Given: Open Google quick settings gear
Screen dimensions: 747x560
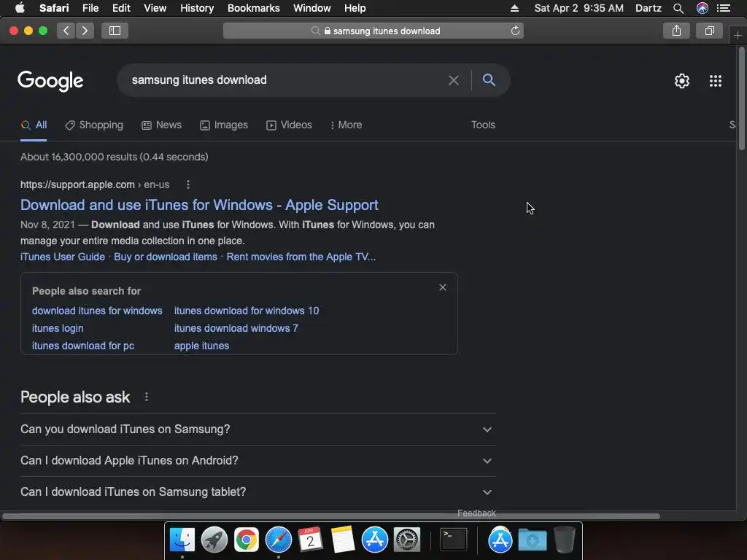Looking at the screenshot, I should coord(682,81).
